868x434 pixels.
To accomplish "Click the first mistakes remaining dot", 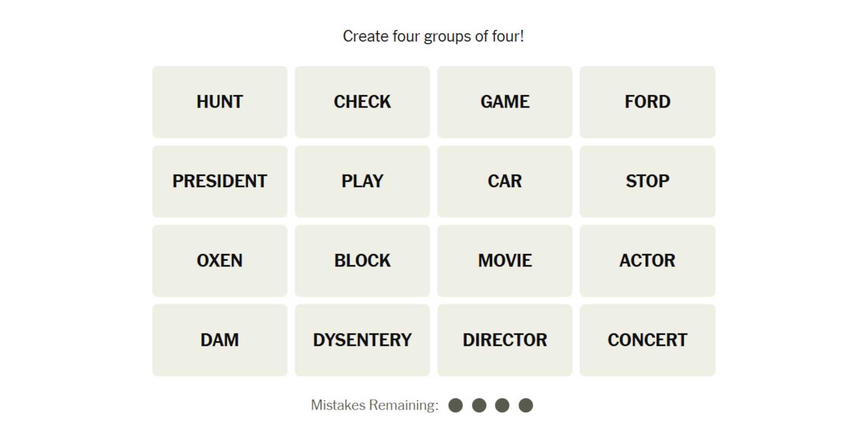I will point(456,406).
